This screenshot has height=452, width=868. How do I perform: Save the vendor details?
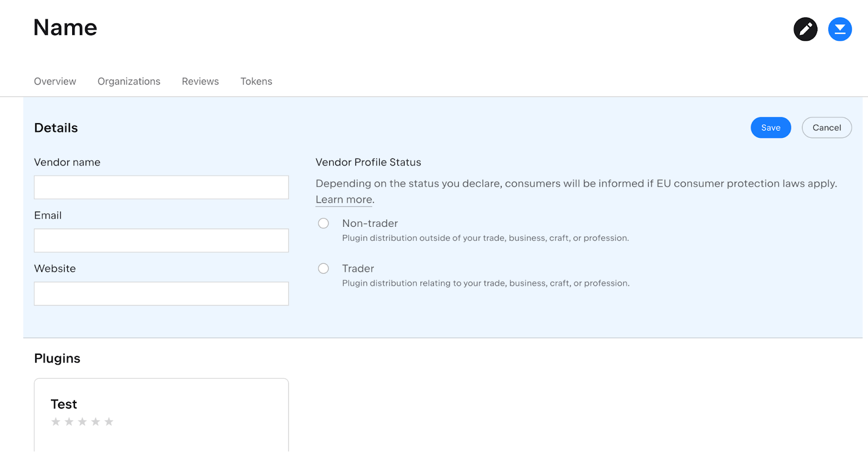coord(770,128)
